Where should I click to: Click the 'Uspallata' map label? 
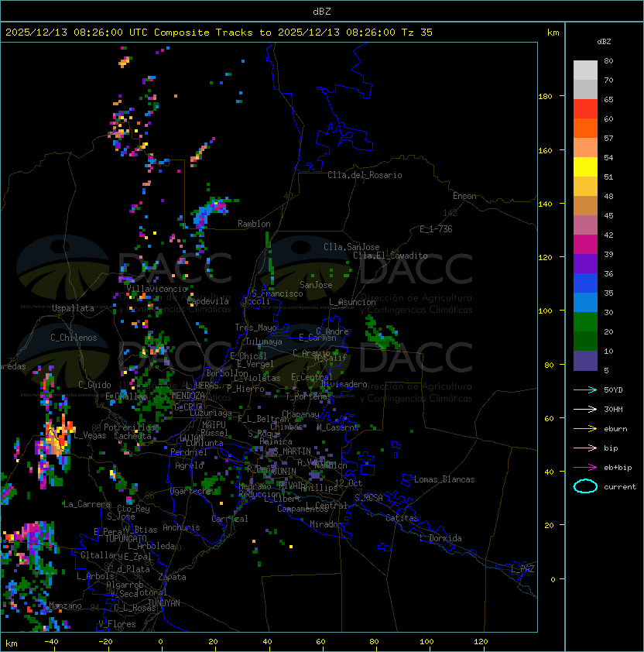(73, 308)
